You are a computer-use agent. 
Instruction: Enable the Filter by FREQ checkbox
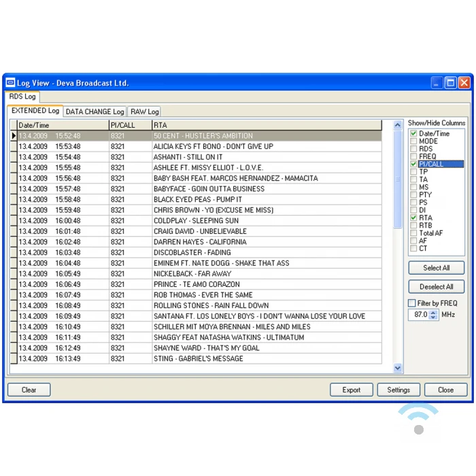(x=411, y=303)
